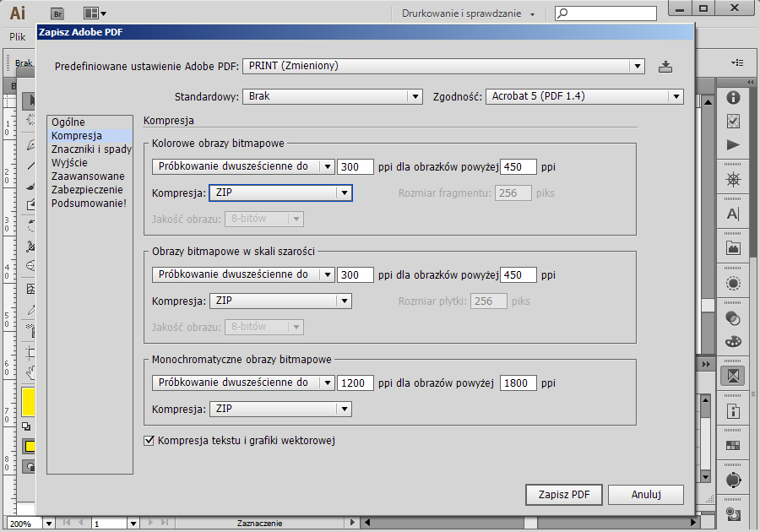Viewport: 760px width, 532px height.
Task: Open the folder-shaped panel icon in the dock
Action: tap(733, 248)
